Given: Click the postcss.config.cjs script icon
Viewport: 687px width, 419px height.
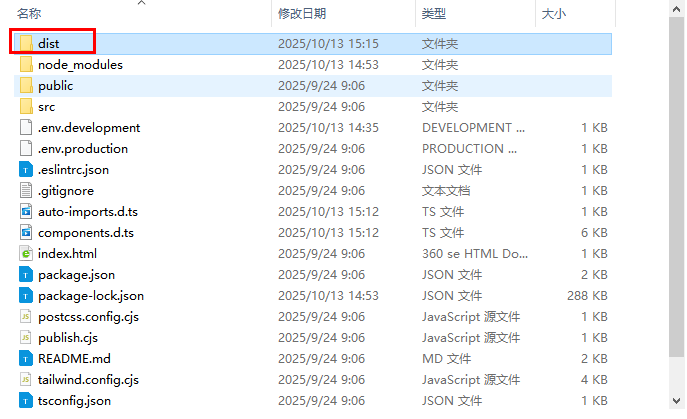Looking at the screenshot, I should [x=26, y=316].
